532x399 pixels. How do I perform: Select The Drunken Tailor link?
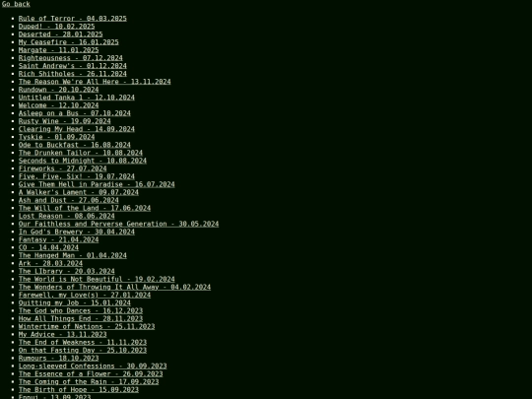81,153
